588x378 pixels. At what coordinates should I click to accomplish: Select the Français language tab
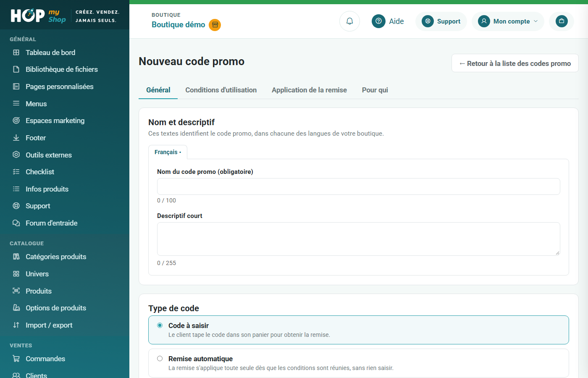[168, 152]
